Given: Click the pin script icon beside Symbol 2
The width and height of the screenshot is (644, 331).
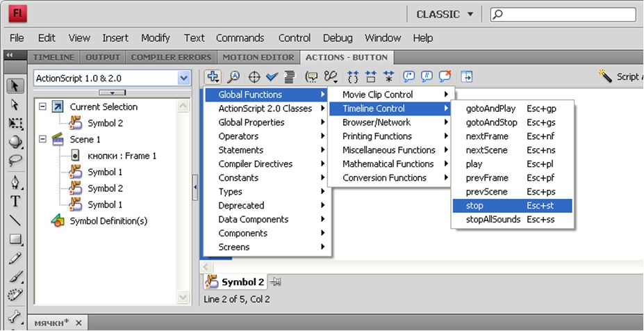Looking at the screenshot, I should [276, 282].
